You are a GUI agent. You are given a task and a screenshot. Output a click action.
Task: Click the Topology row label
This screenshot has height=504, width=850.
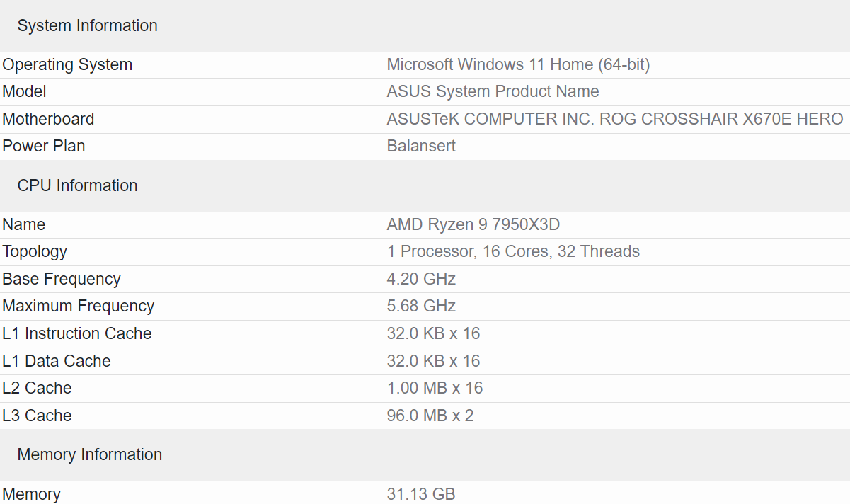(x=35, y=251)
